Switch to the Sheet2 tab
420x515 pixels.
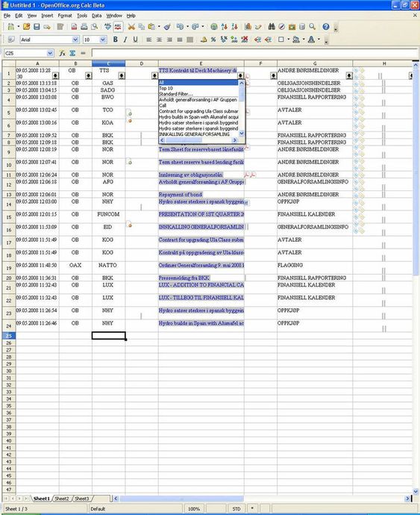[x=62, y=499]
